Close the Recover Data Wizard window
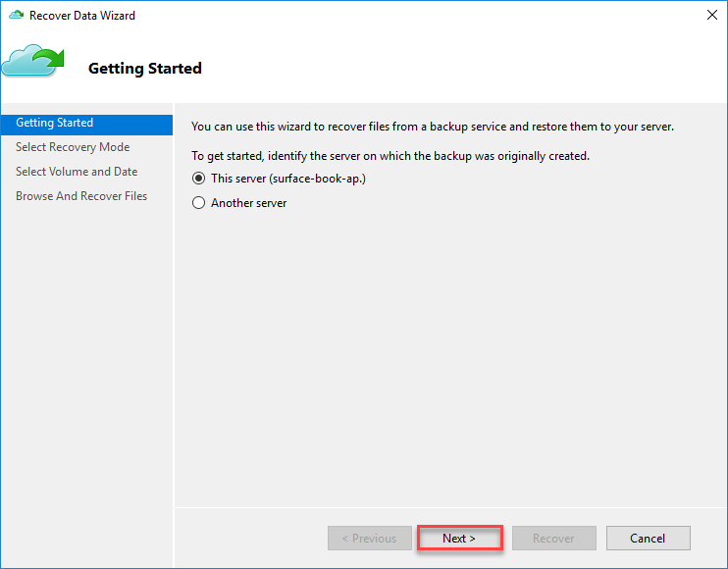Image resolution: width=728 pixels, height=569 pixels. click(710, 16)
